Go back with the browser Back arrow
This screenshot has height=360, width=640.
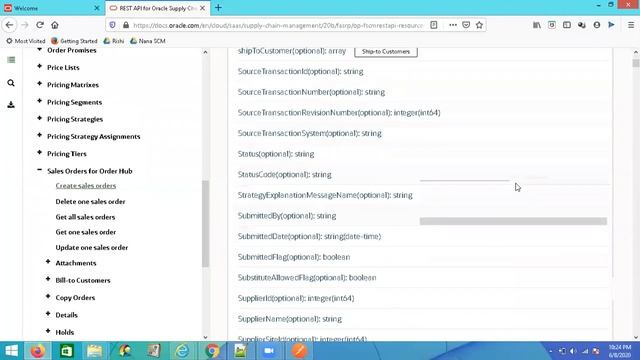[x=9, y=25]
